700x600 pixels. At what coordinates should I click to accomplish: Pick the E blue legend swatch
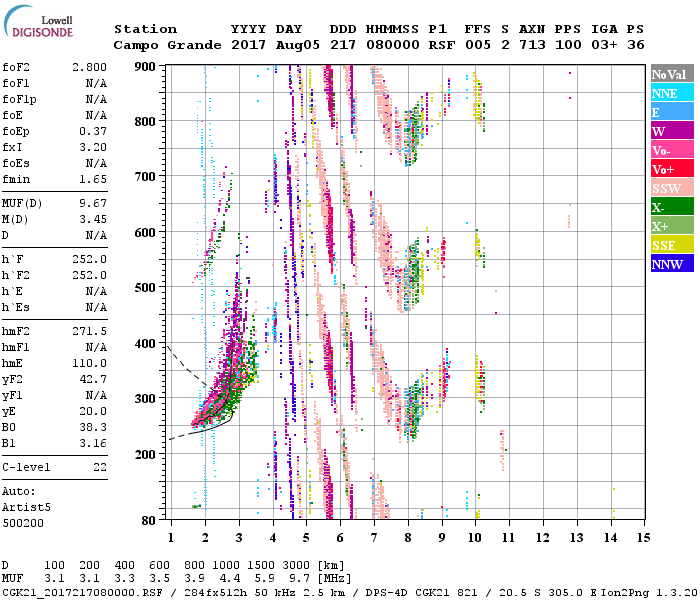coord(671,112)
